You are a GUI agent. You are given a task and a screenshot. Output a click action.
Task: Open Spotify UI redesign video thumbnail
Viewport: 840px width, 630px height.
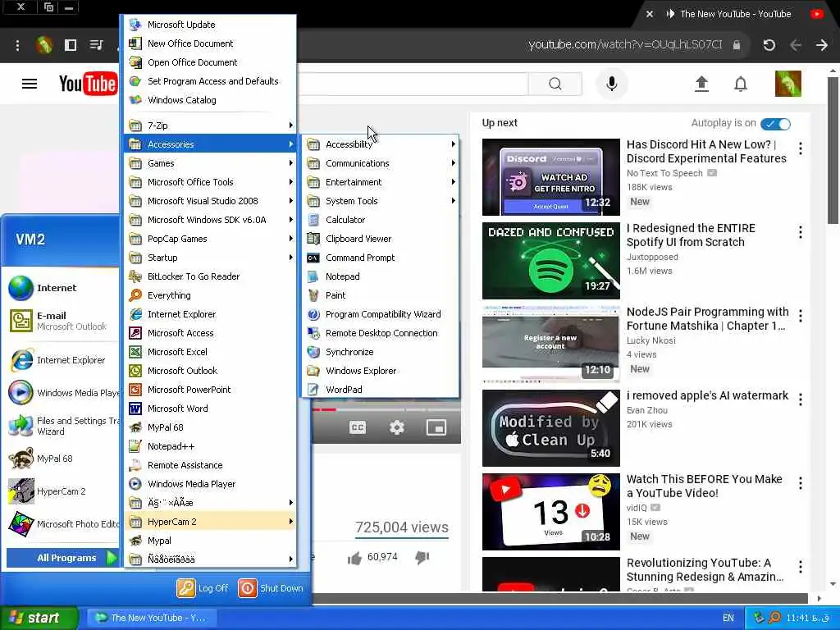(550, 261)
